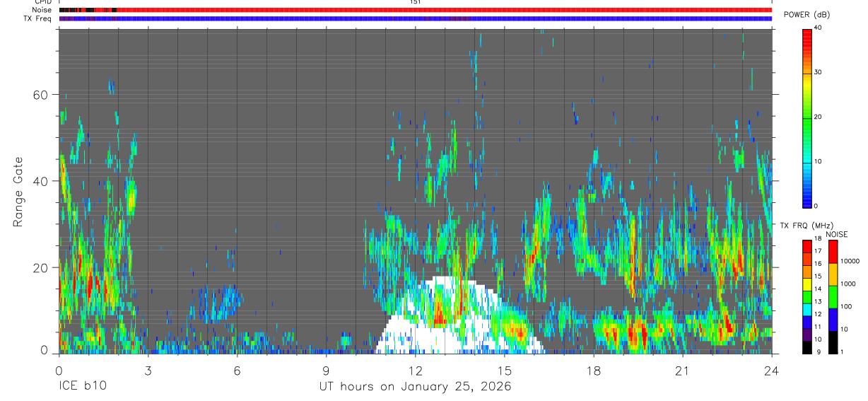Click the 17 label on TX FRQ scale
The width and height of the screenshot is (868, 401).
tap(819, 251)
